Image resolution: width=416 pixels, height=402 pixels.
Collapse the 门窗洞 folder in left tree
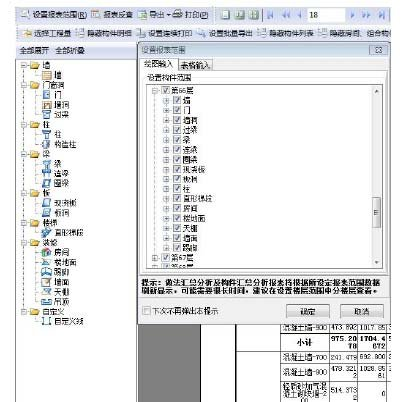[x=24, y=85]
